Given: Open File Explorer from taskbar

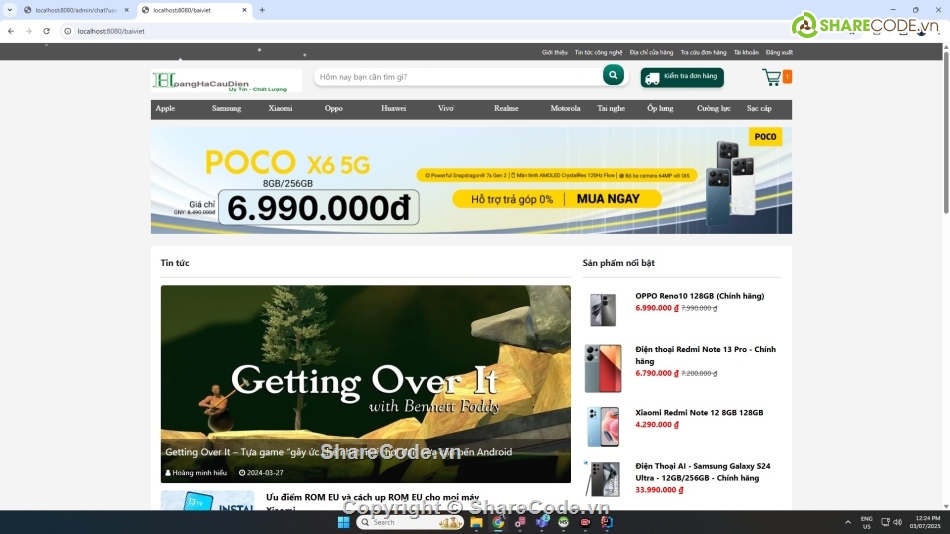Looking at the screenshot, I should 476,522.
